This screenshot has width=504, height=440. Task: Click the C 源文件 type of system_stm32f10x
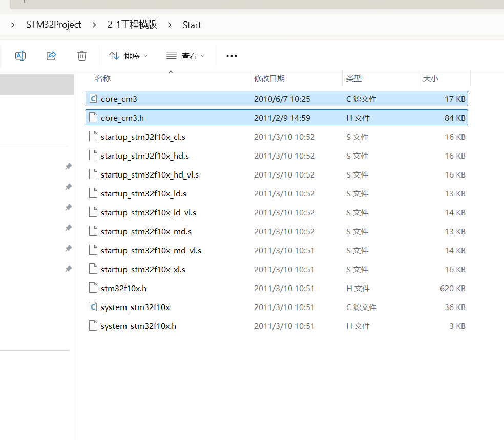tap(361, 307)
